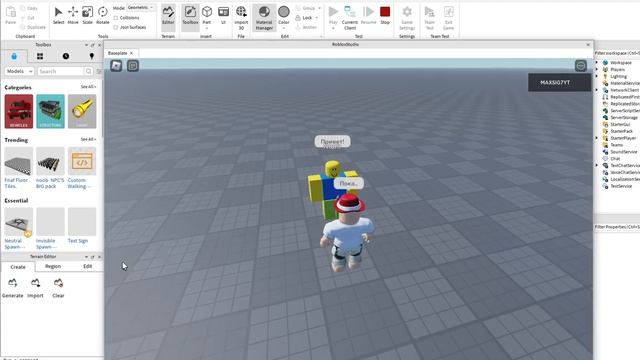Click the Toolbox search magnifier icon
This screenshot has height=360, width=640.
pyautogui.click(x=89, y=71)
